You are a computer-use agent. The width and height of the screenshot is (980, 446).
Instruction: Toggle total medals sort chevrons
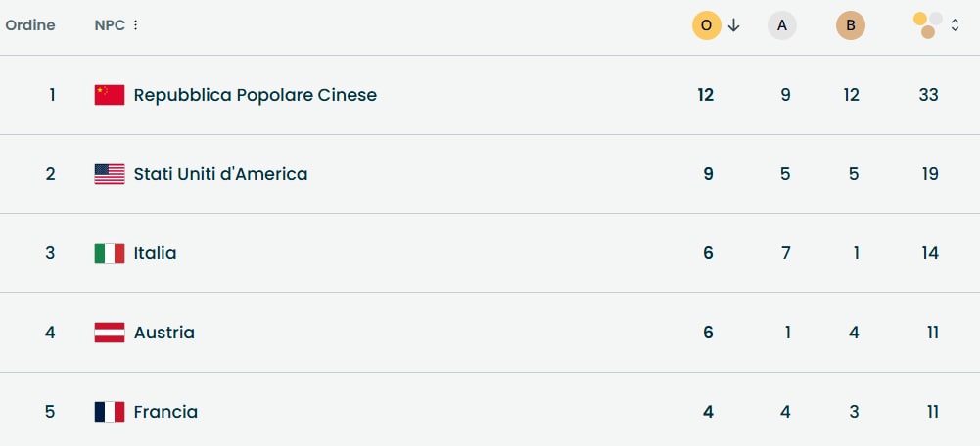(956, 25)
